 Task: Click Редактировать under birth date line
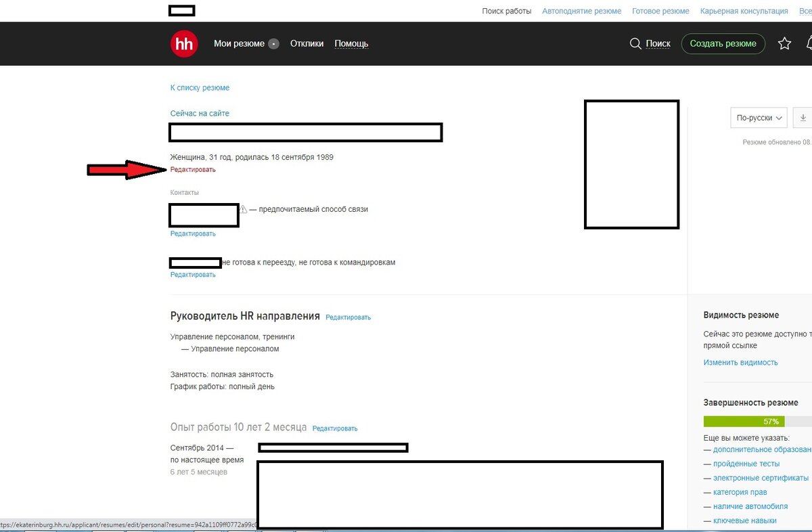click(193, 170)
